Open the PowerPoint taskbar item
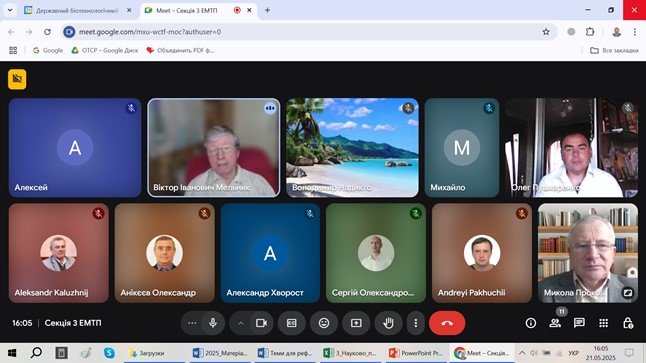 point(415,353)
